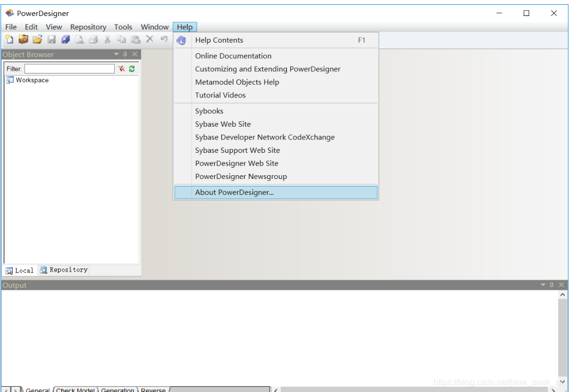569x392 pixels.
Task: Click the Delete X toolbar icon
Action: click(x=149, y=39)
